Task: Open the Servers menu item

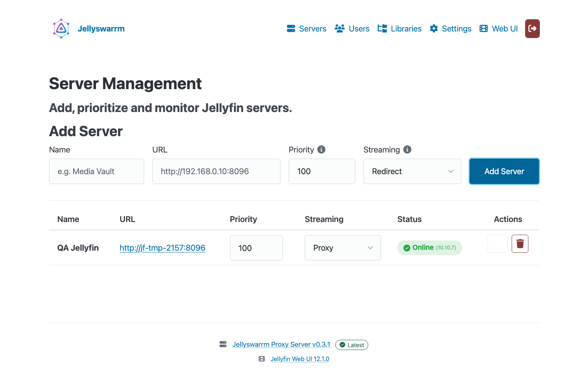Action: click(307, 29)
